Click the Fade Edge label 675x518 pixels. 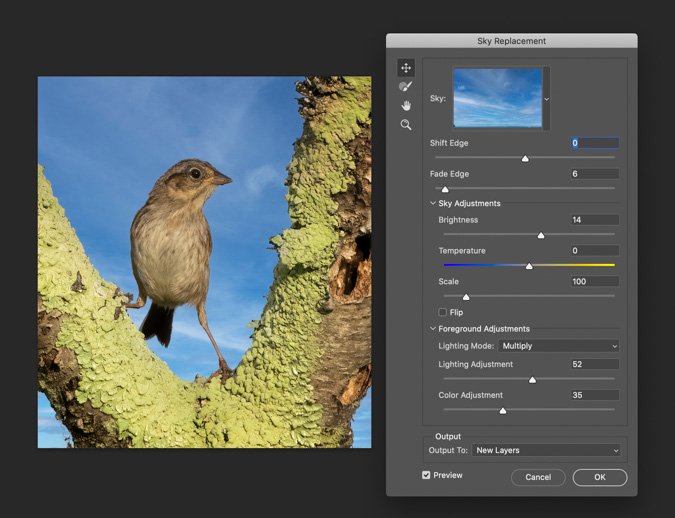point(449,174)
